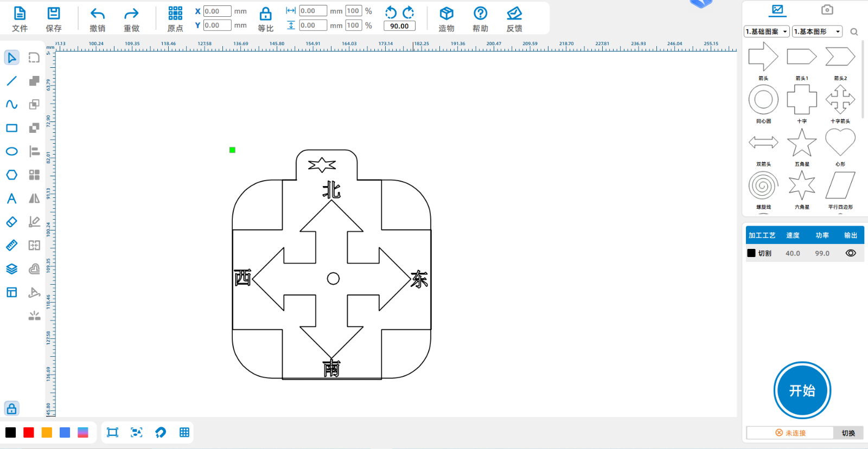
Task: Pick the eraser tool
Action: point(11,222)
